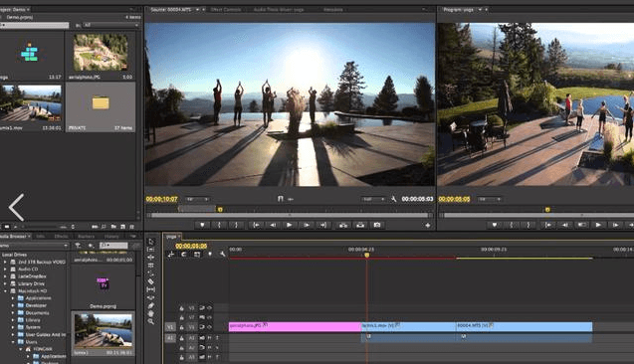Open Source monitor zoom level dropdown
This screenshot has width=634, height=364.
197,199
